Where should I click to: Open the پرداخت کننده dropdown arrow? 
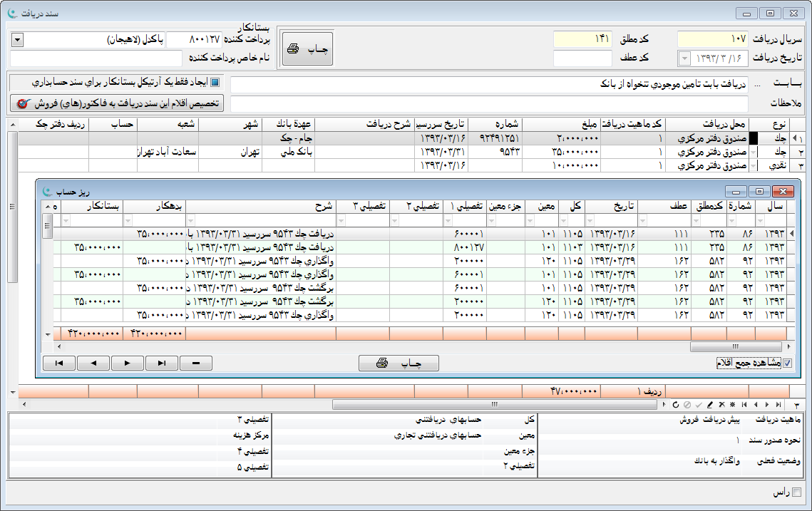tap(17, 40)
